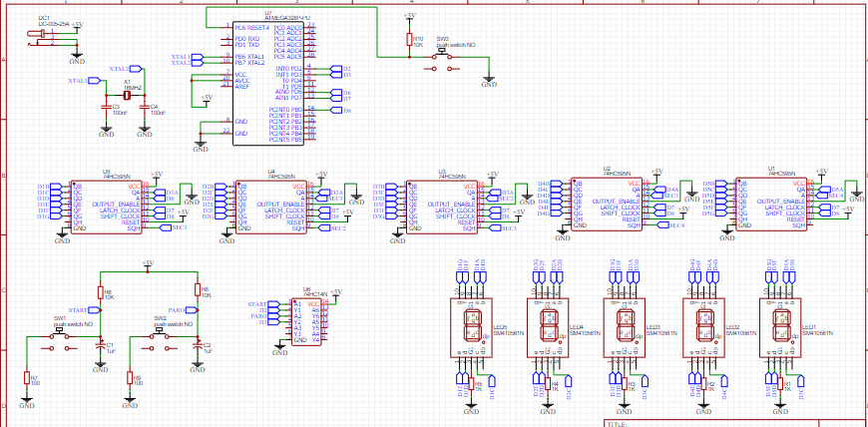Viewport: 868px width, 427px height.
Task: Click the XTAL1 net port left of crystal
Action: click(84, 81)
